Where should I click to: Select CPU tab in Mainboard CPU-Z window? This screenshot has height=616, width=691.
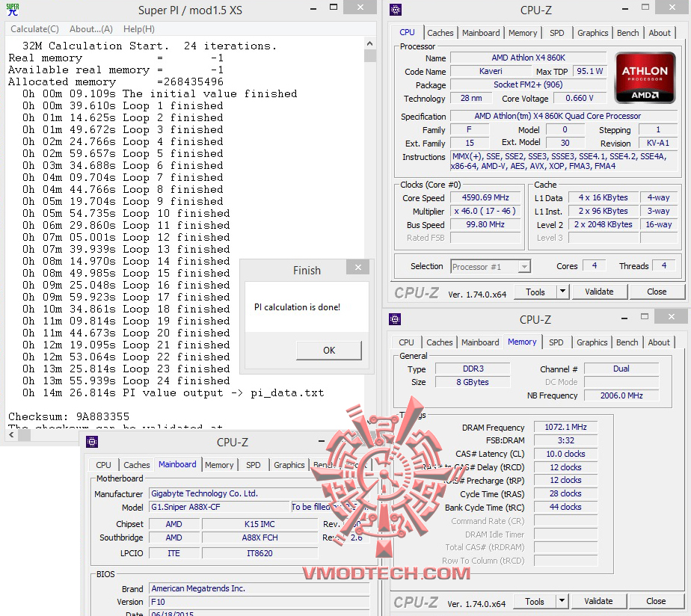103,465
